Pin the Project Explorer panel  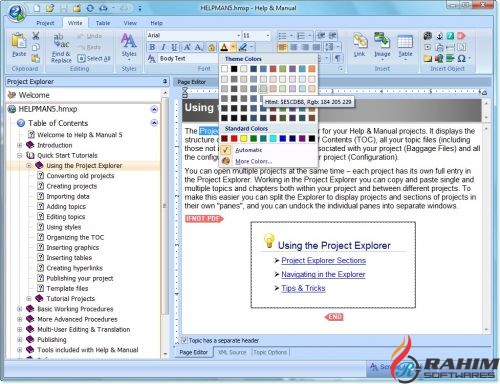(x=165, y=81)
